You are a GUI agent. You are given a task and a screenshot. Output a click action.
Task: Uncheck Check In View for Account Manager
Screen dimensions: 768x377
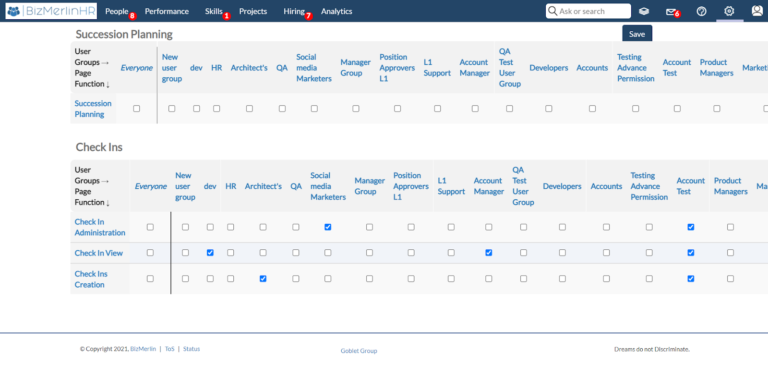488,253
